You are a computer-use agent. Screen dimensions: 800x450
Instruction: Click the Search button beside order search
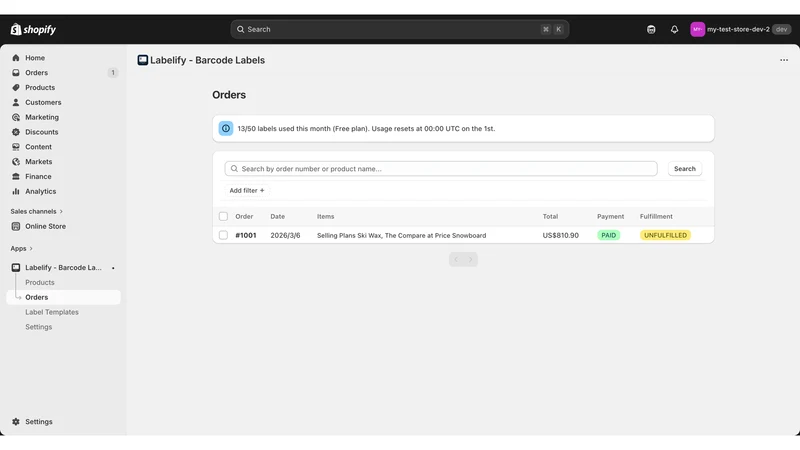click(x=685, y=169)
